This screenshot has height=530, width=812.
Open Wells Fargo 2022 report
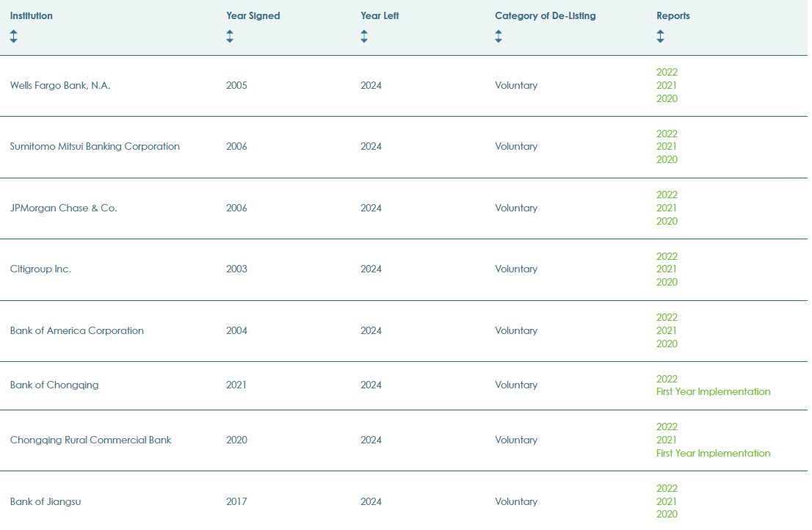click(x=667, y=73)
